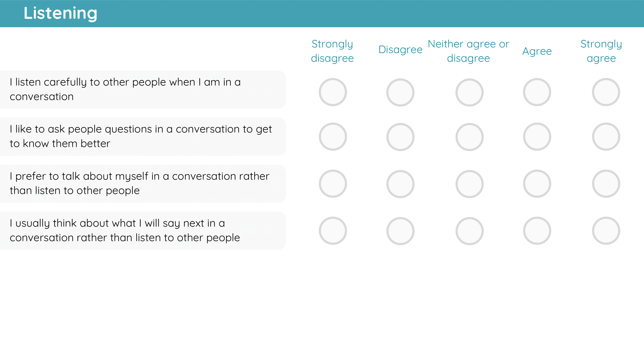
Task: Select Strongly disagree for thinking what to say next
Action: pyautogui.click(x=333, y=231)
